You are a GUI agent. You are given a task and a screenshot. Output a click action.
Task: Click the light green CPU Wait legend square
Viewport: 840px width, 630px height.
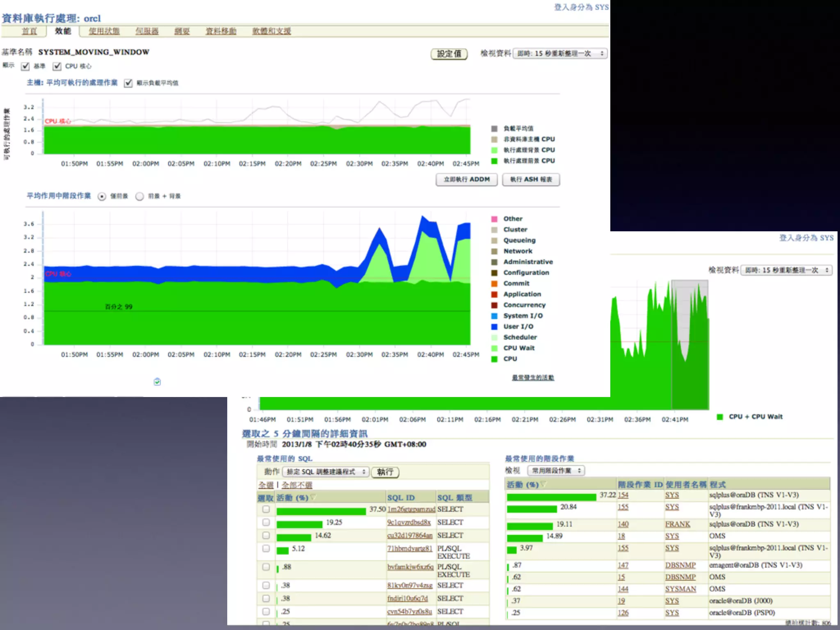pyautogui.click(x=494, y=348)
